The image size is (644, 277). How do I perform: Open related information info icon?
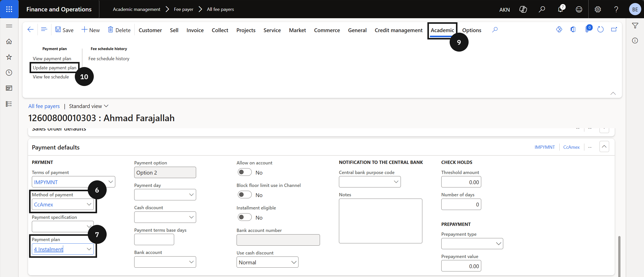coord(635,40)
